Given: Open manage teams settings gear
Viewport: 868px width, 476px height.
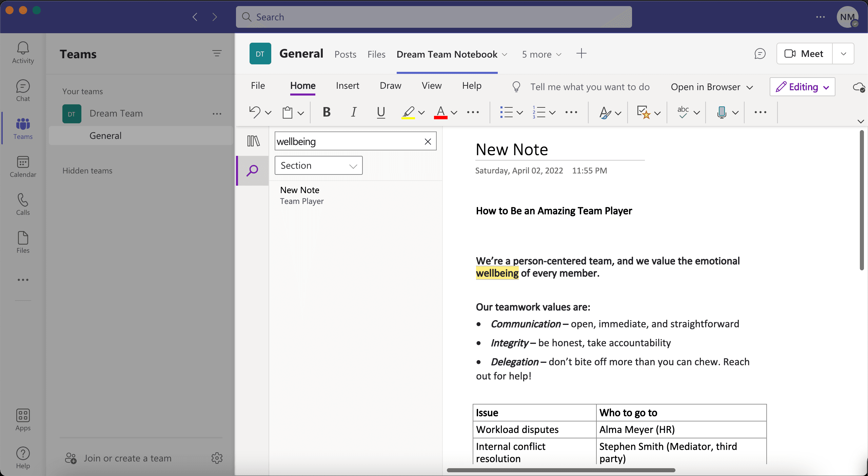Looking at the screenshot, I should (217, 458).
